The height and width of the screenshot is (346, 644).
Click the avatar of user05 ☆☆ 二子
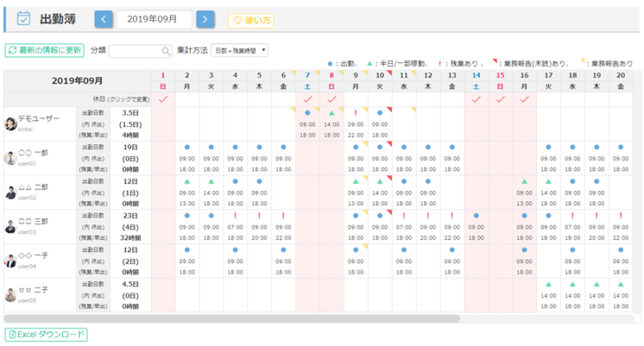(x=10, y=294)
